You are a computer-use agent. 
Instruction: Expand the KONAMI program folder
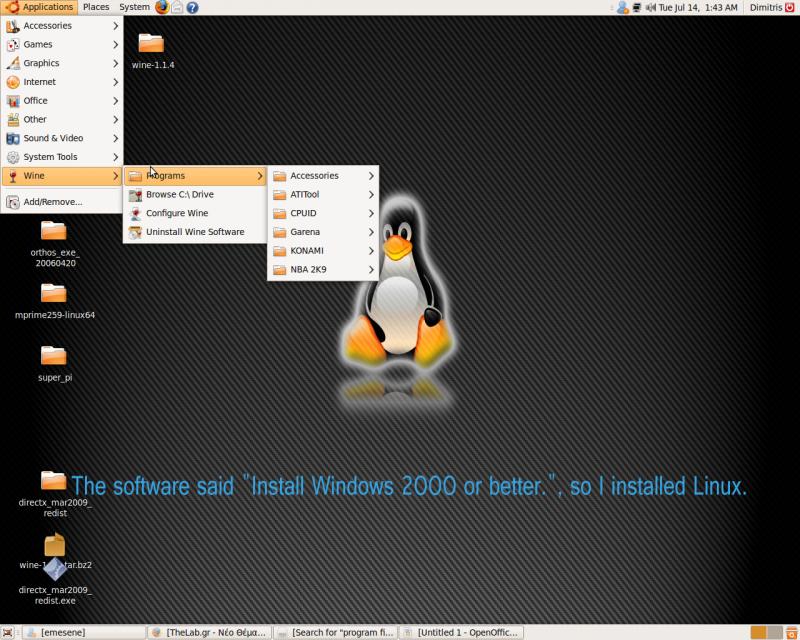click(x=323, y=251)
